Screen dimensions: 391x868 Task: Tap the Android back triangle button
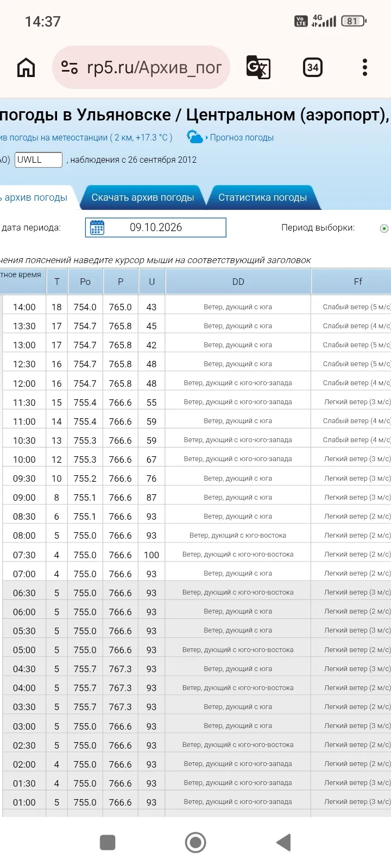pyautogui.click(x=283, y=843)
